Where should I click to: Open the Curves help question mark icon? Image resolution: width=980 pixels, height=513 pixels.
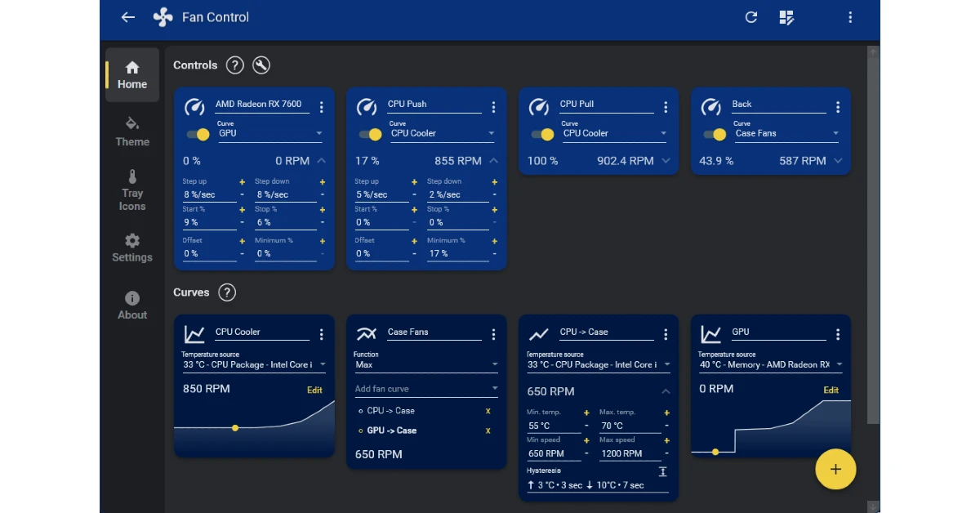[x=226, y=292]
